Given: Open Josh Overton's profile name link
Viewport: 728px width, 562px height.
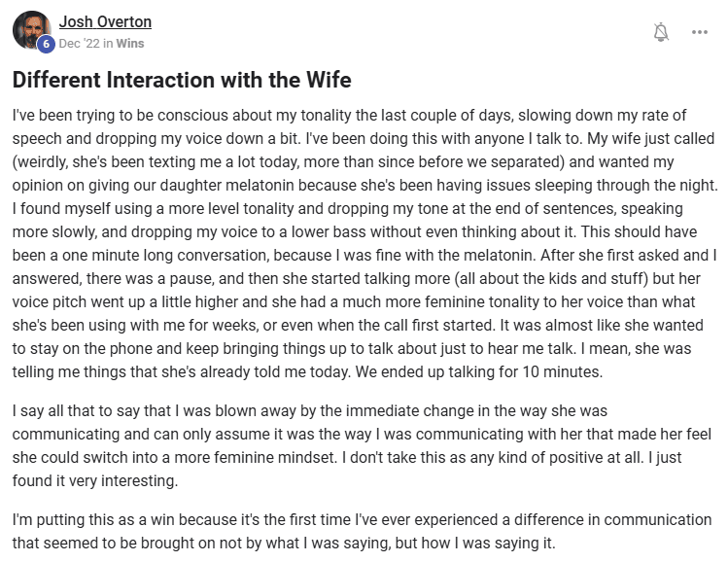Looking at the screenshot, I should pos(105,21).
